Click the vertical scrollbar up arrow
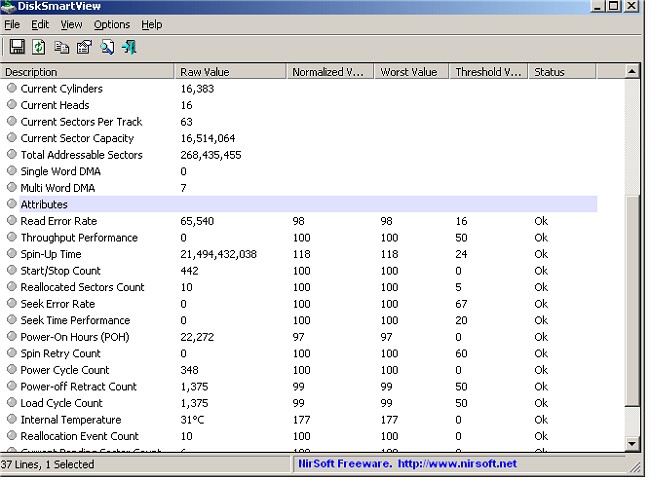 click(x=632, y=72)
